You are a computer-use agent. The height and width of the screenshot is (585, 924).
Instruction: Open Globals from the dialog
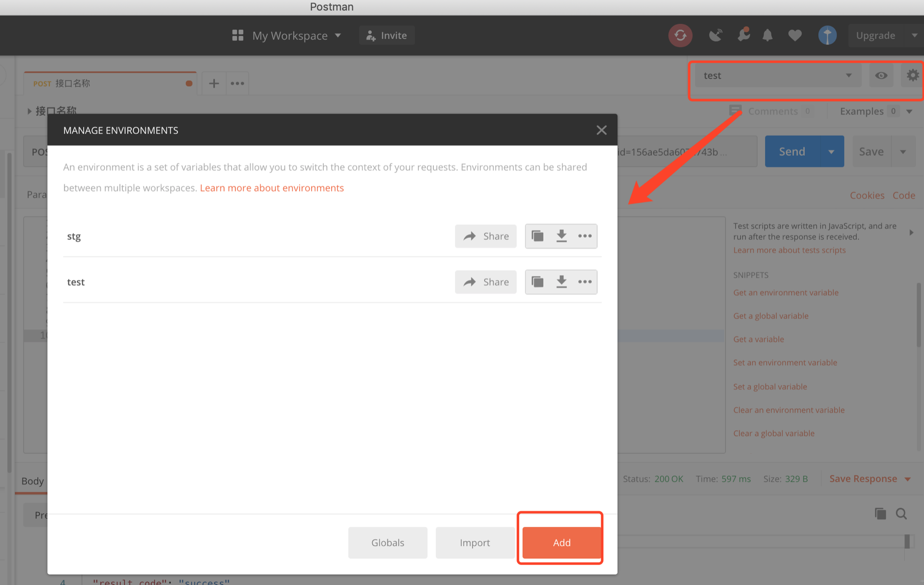point(387,542)
